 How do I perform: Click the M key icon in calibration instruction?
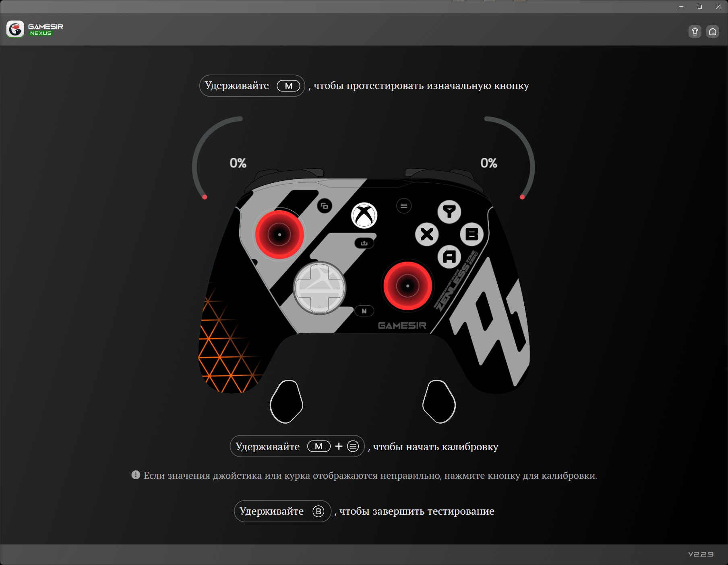(x=319, y=446)
